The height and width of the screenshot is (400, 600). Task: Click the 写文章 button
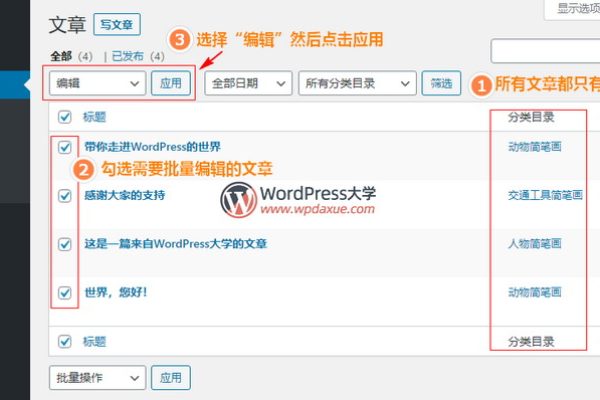[x=118, y=23]
